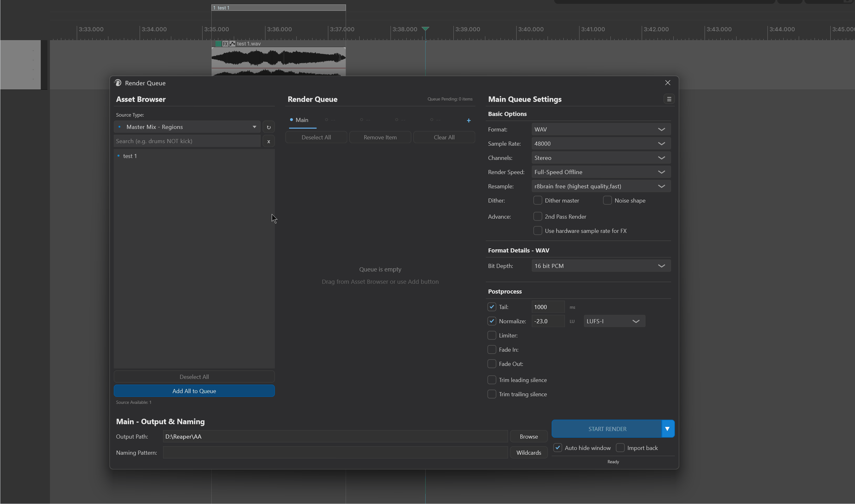Uncheck the Tail postprocess checkbox

pyautogui.click(x=492, y=307)
